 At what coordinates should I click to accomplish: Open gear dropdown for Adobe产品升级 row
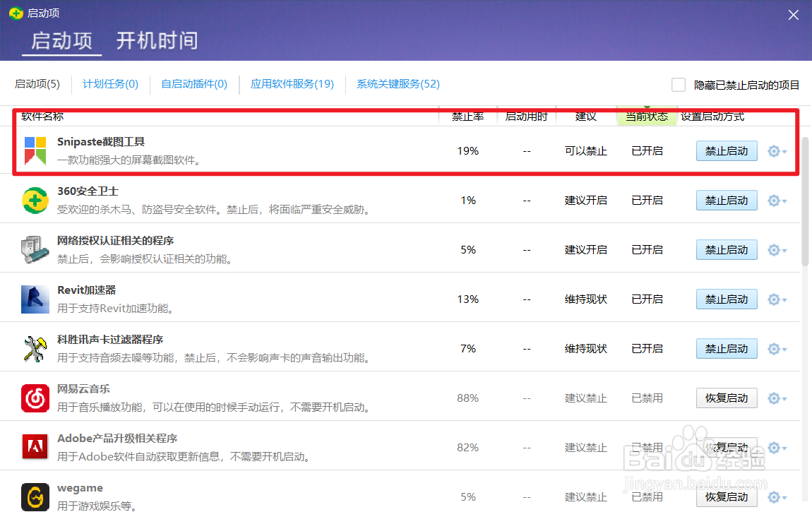(777, 448)
